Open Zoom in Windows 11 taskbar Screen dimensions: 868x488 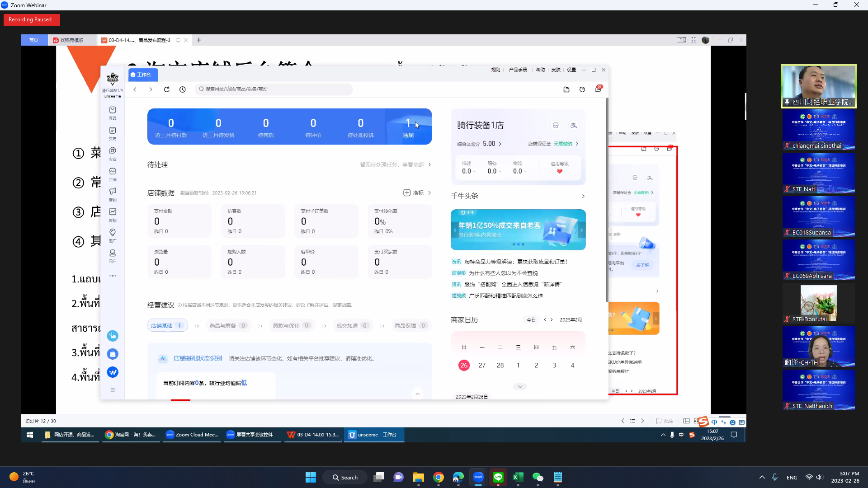pyautogui.click(x=478, y=477)
